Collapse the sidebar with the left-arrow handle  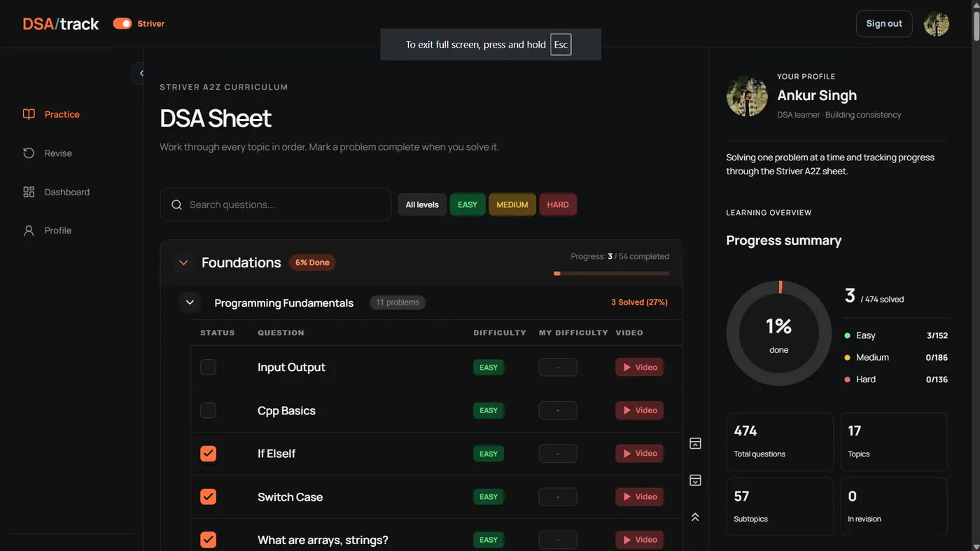pos(140,73)
